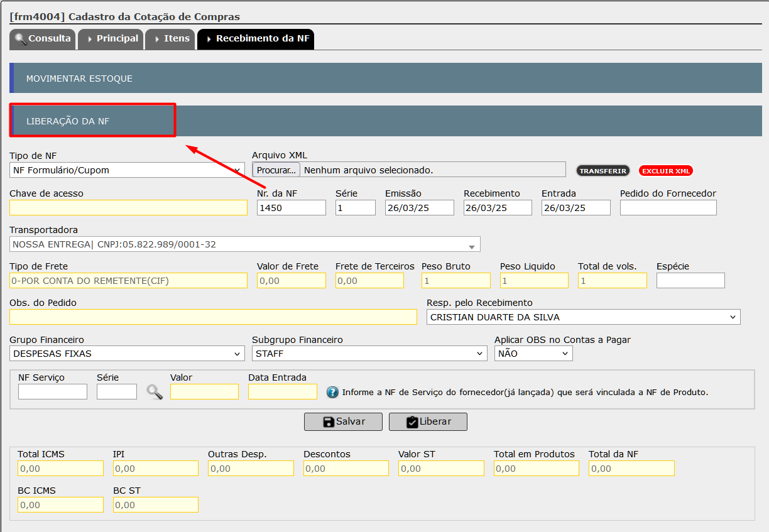Open the Tipo de NF dropdown
The height and width of the screenshot is (532, 769).
pyautogui.click(x=128, y=170)
